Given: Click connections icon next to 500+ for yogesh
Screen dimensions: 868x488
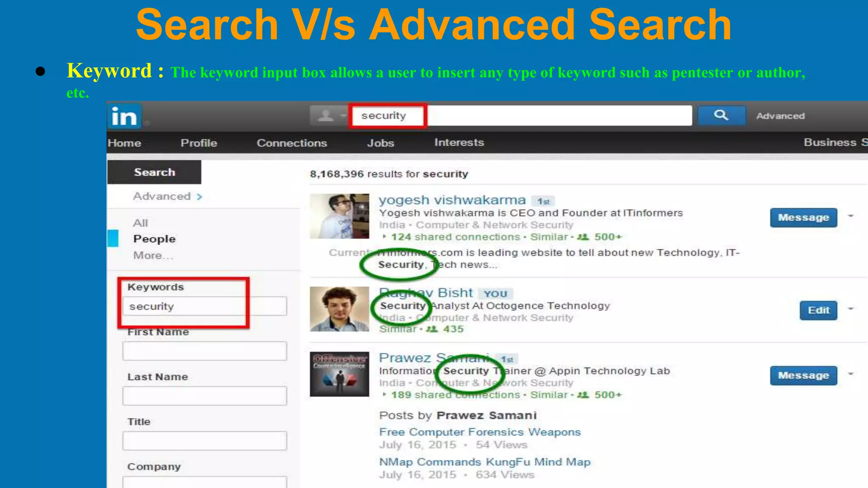Looking at the screenshot, I should pos(583,237).
